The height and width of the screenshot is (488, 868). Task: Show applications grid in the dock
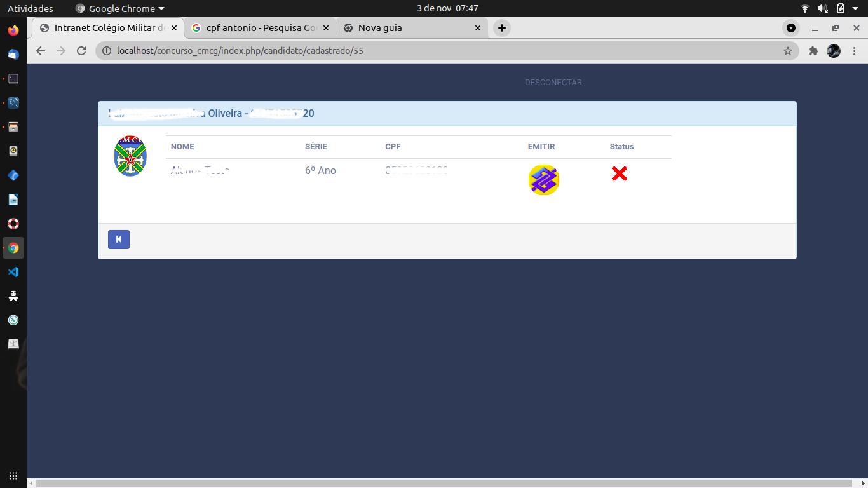[x=13, y=475]
